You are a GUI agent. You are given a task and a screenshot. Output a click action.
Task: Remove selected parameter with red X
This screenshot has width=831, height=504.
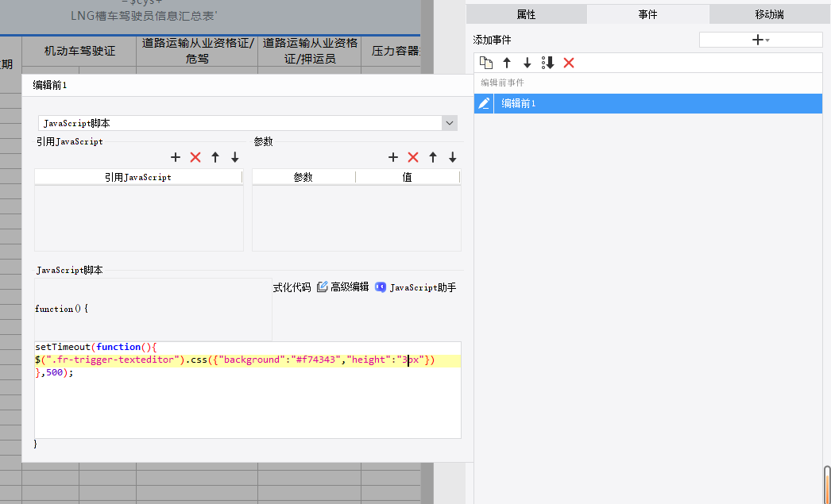tap(413, 157)
